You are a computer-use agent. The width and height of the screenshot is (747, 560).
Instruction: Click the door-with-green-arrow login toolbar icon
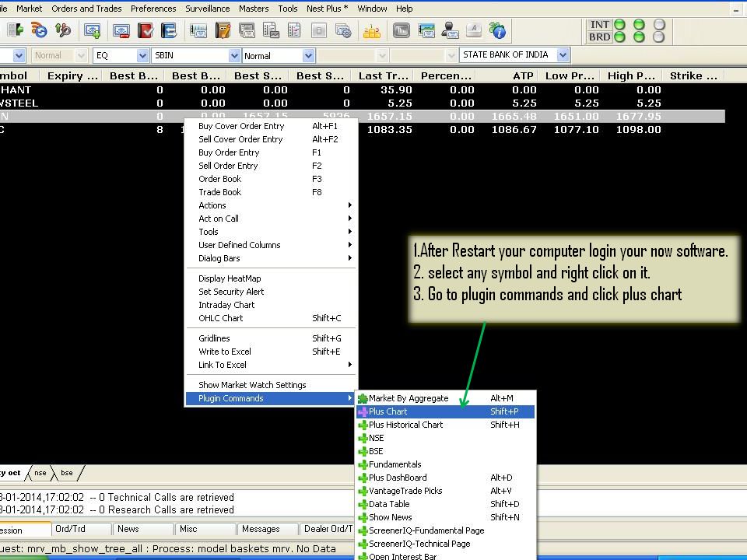(x=16, y=30)
